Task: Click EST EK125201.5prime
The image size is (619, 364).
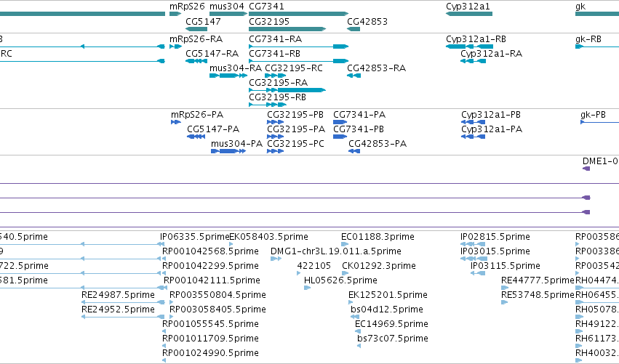Action: [388, 295]
